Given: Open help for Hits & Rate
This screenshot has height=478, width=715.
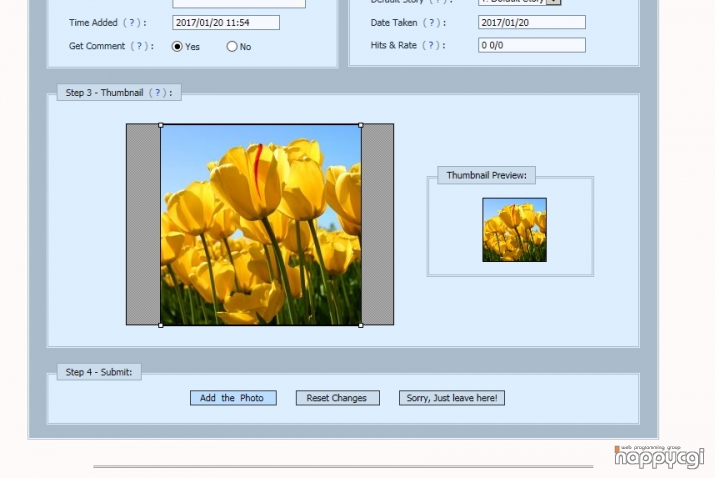Looking at the screenshot, I should [x=431, y=45].
